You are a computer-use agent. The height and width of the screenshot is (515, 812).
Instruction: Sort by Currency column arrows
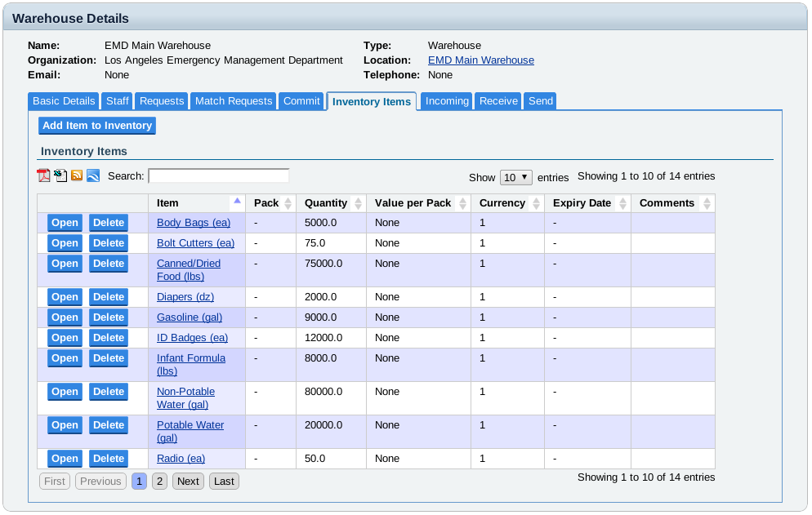(536, 203)
